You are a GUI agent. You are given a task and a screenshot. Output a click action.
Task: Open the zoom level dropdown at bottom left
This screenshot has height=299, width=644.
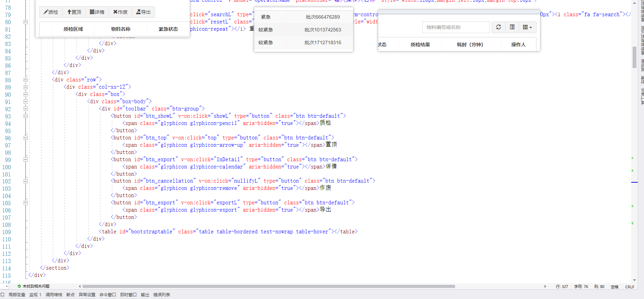(6, 286)
